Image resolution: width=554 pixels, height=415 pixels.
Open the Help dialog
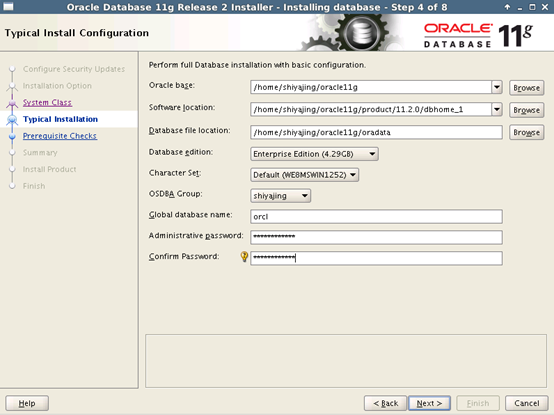pyautogui.click(x=27, y=403)
